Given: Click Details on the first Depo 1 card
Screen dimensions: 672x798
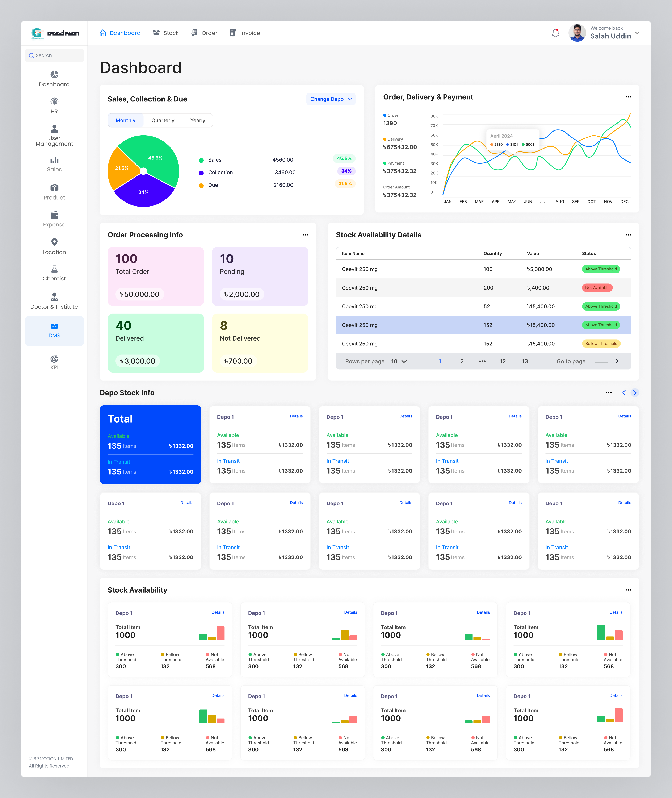Looking at the screenshot, I should (296, 416).
